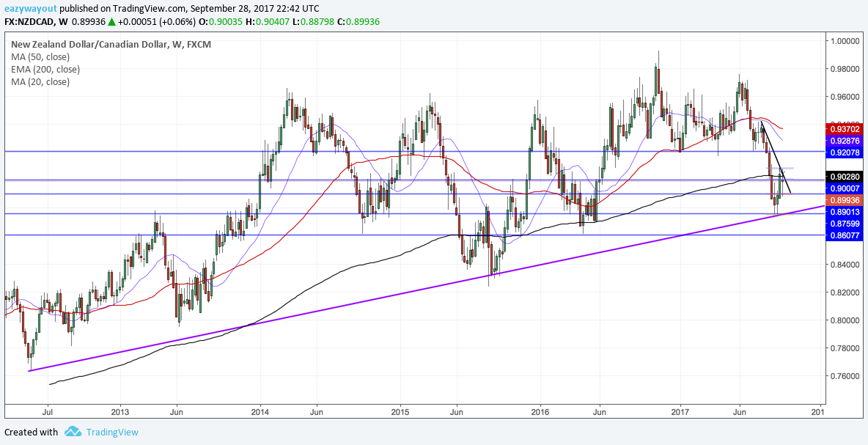Image resolution: width=868 pixels, height=445 pixels.
Task: Click the green up-arrow change indicator
Action: coord(111,22)
